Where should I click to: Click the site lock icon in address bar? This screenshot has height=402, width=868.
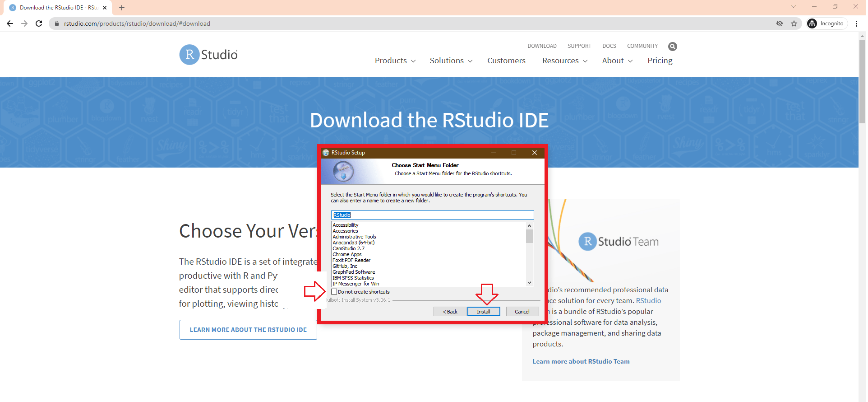[x=57, y=23]
